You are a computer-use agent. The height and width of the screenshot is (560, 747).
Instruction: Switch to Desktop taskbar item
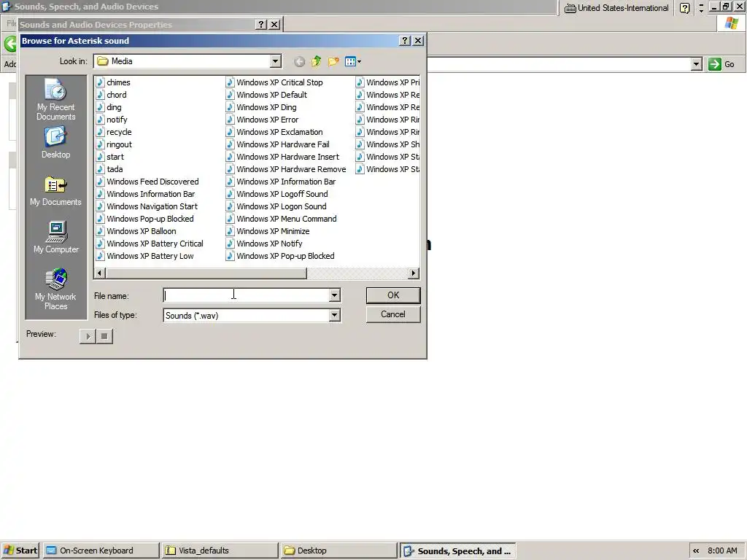point(338,551)
